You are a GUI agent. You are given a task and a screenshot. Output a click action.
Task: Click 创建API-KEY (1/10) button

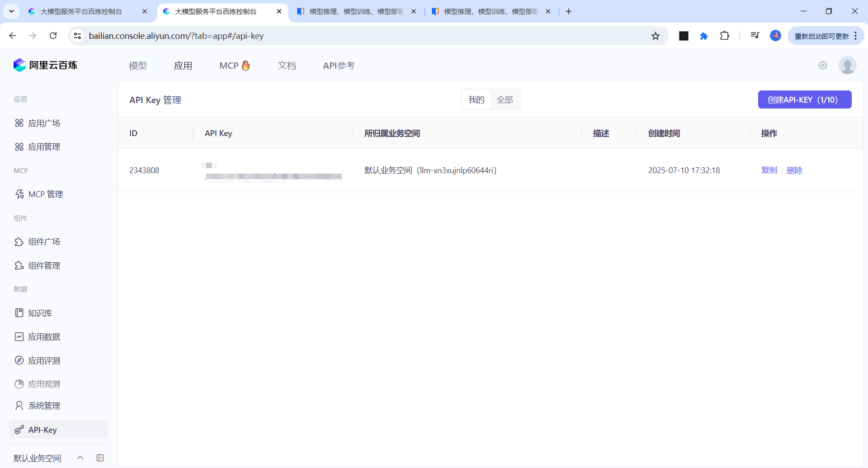(805, 99)
